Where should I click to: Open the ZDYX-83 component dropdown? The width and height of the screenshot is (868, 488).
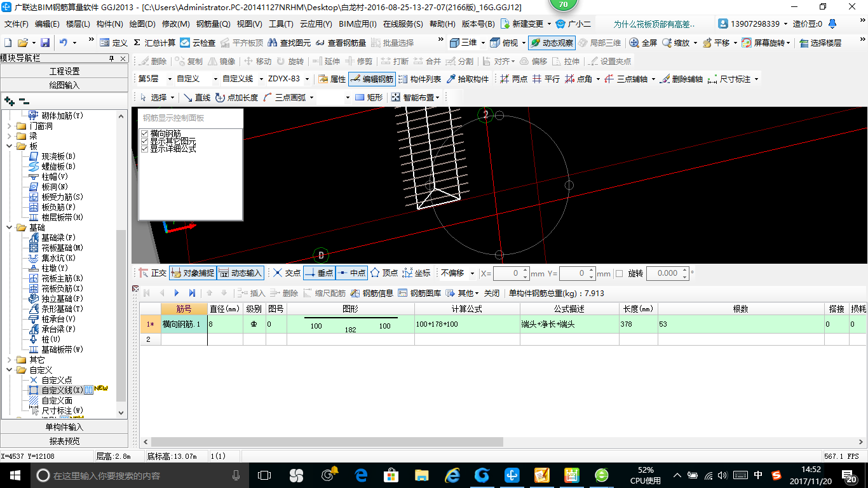[308, 79]
